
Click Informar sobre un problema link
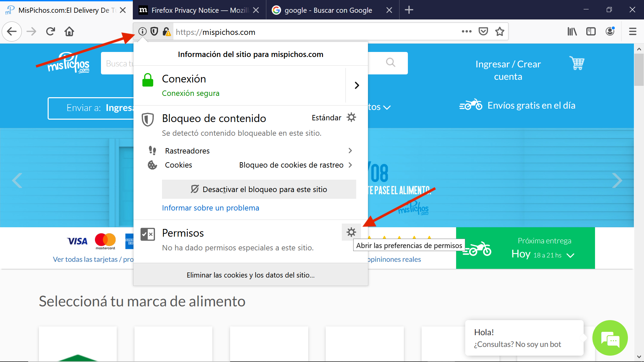(210, 208)
